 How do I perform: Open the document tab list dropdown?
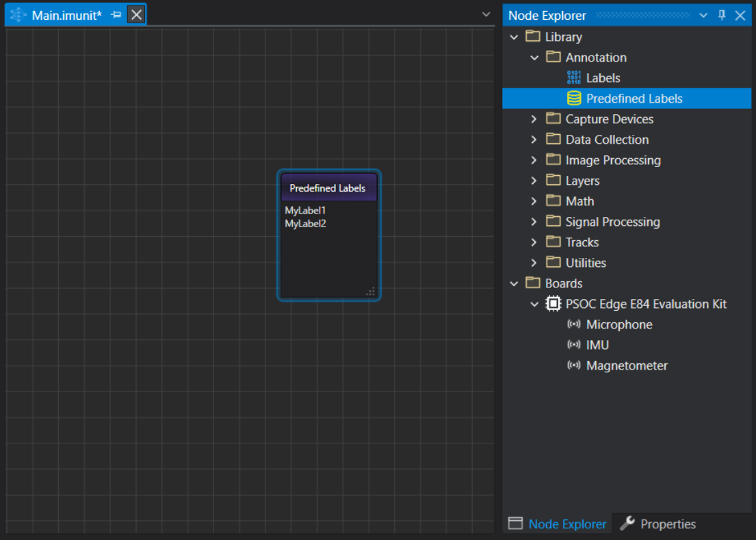point(486,14)
